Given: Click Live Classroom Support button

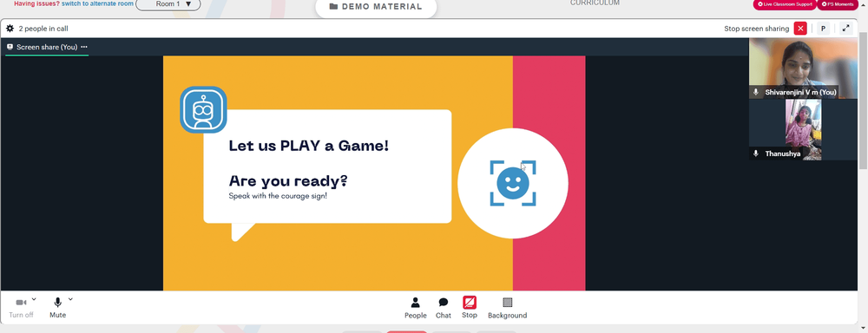Looking at the screenshot, I should click(784, 4).
